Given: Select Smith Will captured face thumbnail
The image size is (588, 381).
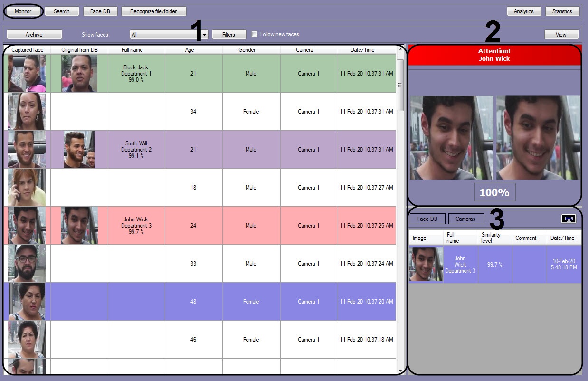Looking at the screenshot, I should coord(27,149).
